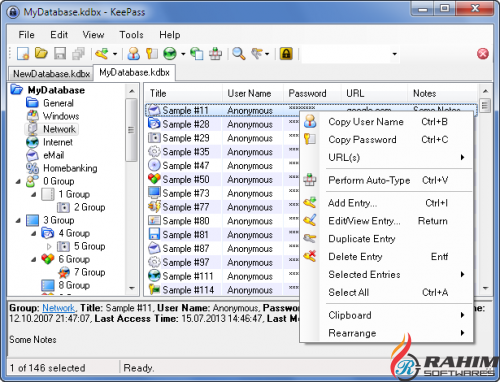The height and width of the screenshot is (382, 500).
Task: Collapse the 1 Group tree node
Action: pyautogui.click(x=34, y=194)
